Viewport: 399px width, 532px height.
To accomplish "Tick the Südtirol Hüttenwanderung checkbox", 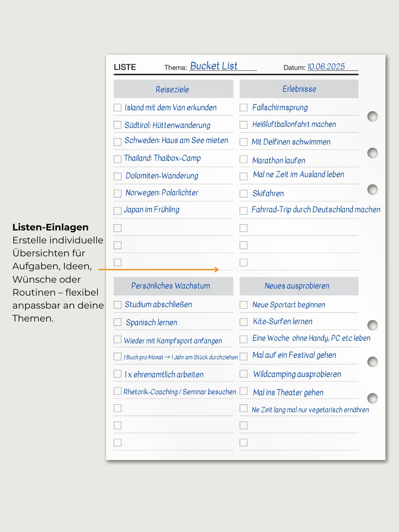I will pos(117,125).
